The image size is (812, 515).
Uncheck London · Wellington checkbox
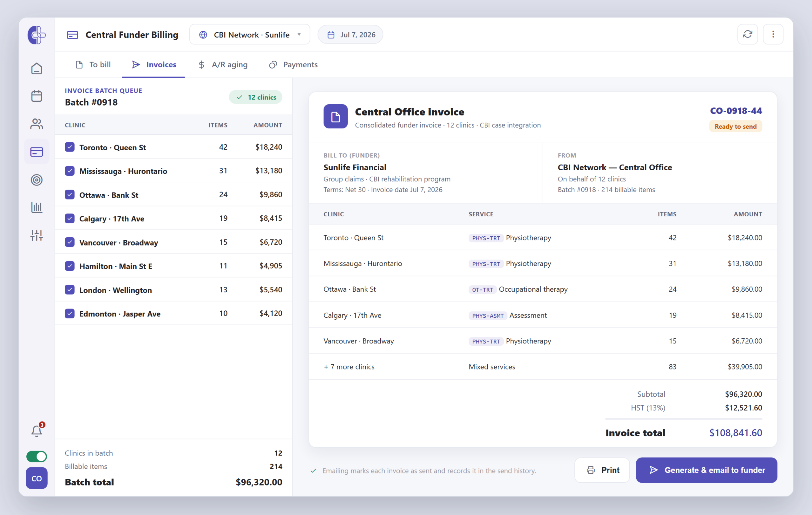click(69, 290)
